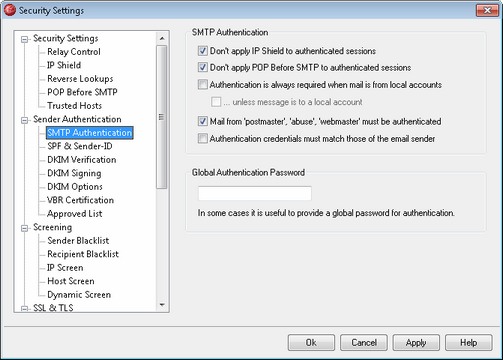Uncheck Don't apply POP Before SMTP option
The height and width of the screenshot is (360, 503).
click(203, 67)
